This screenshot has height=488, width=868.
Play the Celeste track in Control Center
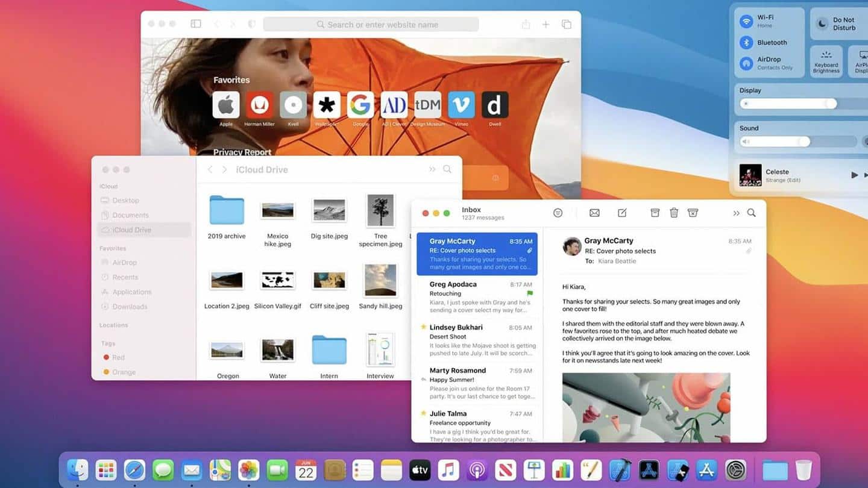click(x=854, y=175)
